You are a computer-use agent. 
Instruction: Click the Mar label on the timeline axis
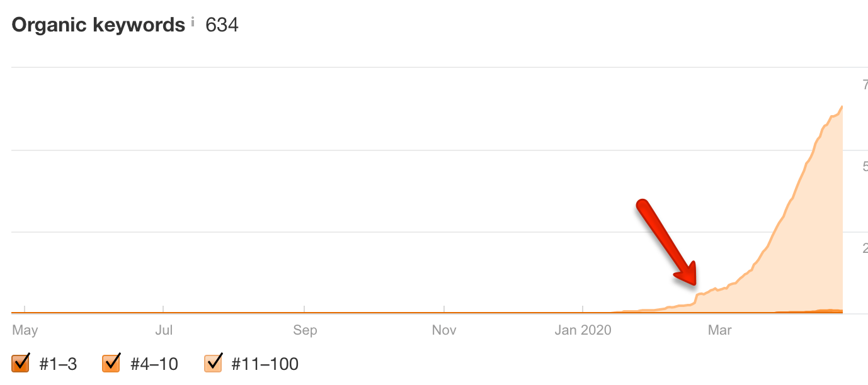(x=720, y=330)
